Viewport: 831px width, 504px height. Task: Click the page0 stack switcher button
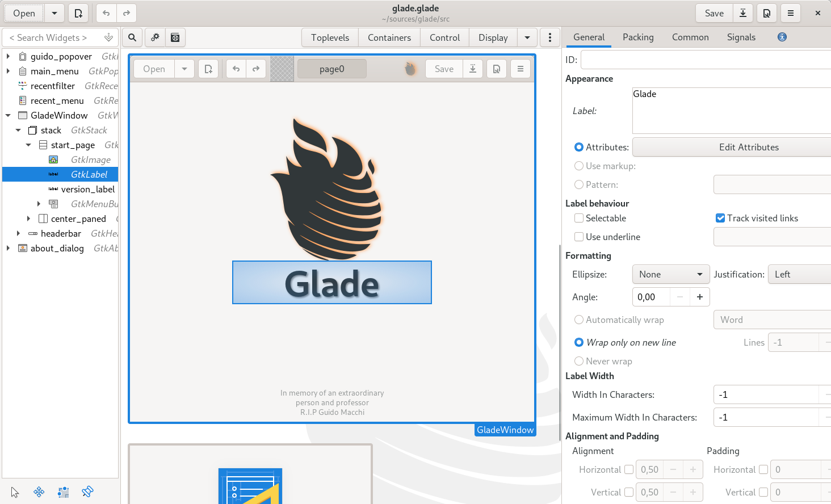point(332,69)
